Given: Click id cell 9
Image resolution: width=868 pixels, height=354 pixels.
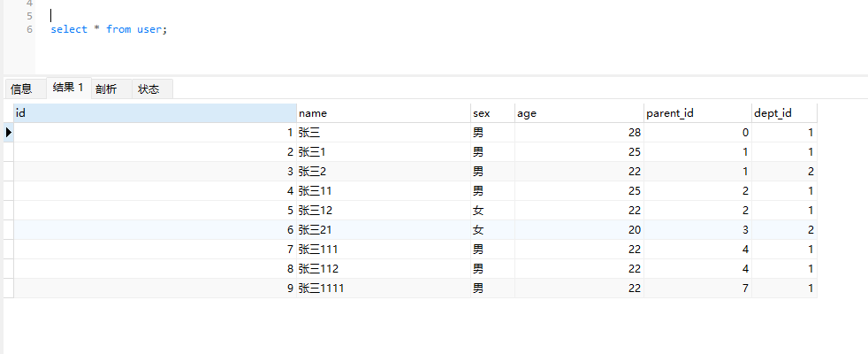Looking at the screenshot, I should point(155,288).
